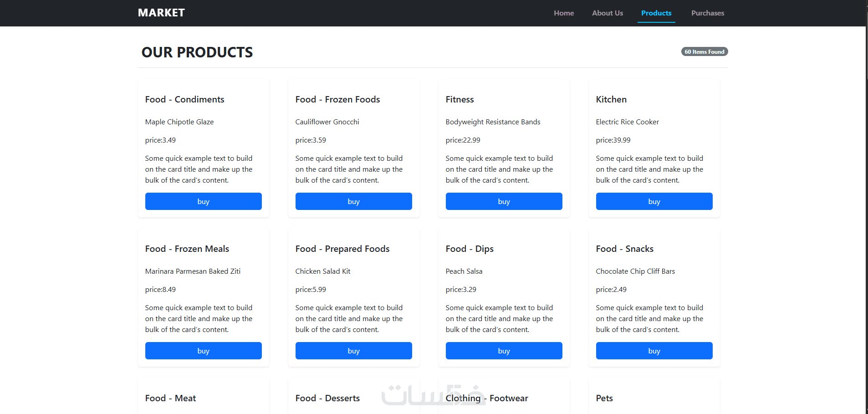Buy the Electric Rice Cooker
Image resolution: width=868 pixels, height=414 pixels.
[x=654, y=201]
